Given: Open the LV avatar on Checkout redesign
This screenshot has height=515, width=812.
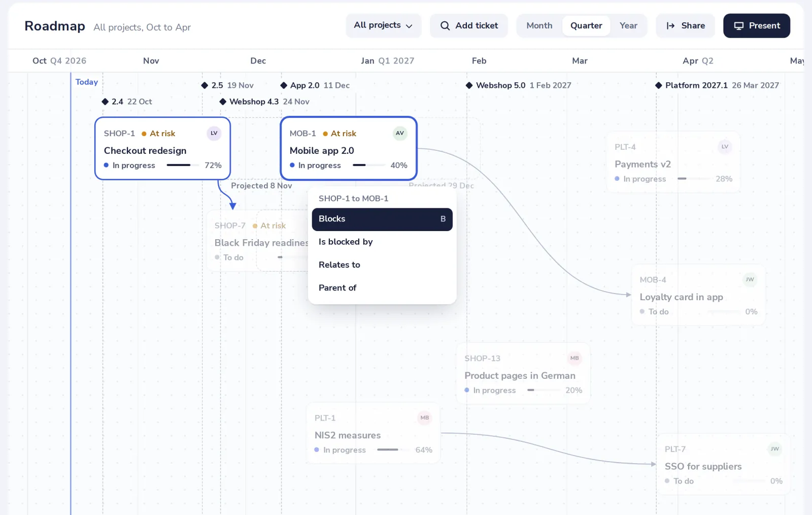Looking at the screenshot, I should point(214,133).
